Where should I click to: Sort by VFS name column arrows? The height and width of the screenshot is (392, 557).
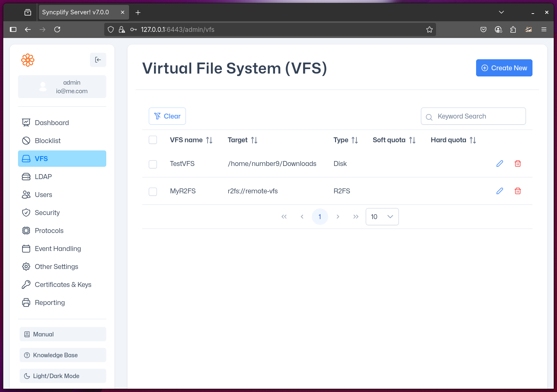(209, 140)
